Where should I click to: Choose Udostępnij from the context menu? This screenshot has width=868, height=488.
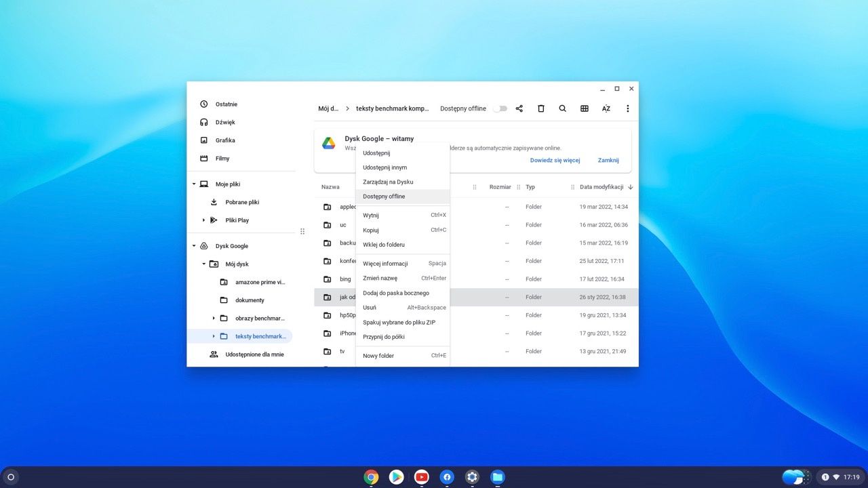tap(403, 153)
